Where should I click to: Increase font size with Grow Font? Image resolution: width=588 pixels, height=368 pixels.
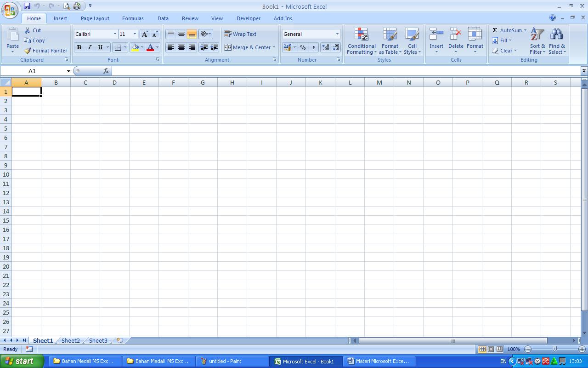click(x=145, y=34)
